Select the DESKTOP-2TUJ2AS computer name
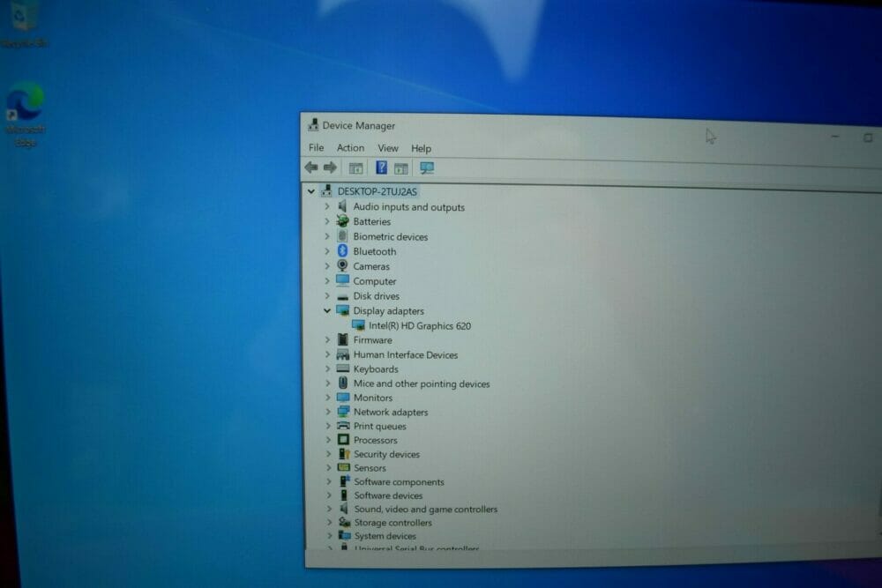The image size is (882, 588). [x=377, y=191]
